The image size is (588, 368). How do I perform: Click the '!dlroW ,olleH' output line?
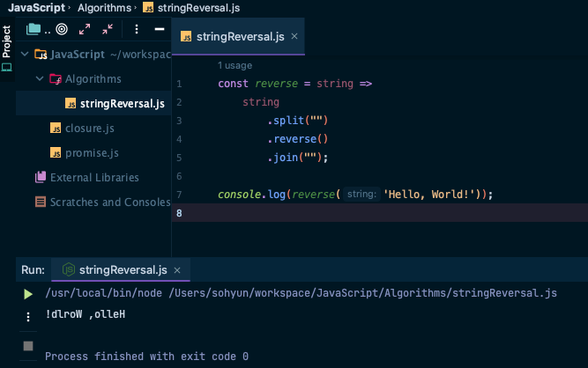click(x=86, y=314)
